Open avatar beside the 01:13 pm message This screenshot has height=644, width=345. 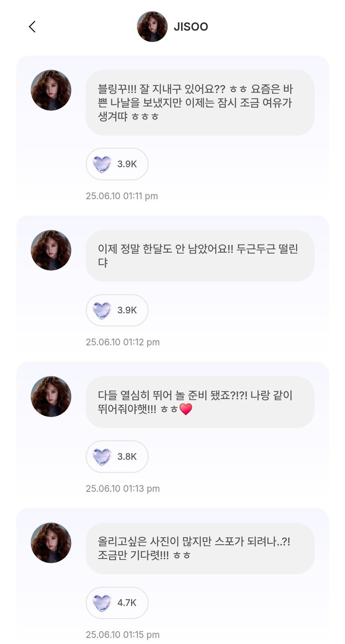[51, 397]
